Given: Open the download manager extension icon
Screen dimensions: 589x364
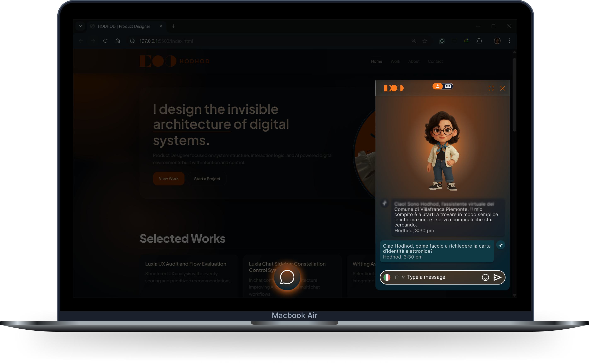Looking at the screenshot, I should pos(466,41).
